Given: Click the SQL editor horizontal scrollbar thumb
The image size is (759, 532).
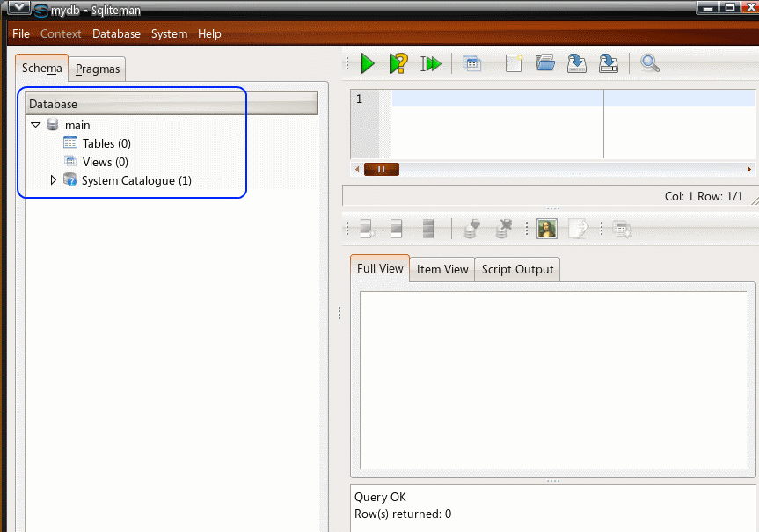Looking at the screenshot, I should pyautogui.click(x=382, y=169).
